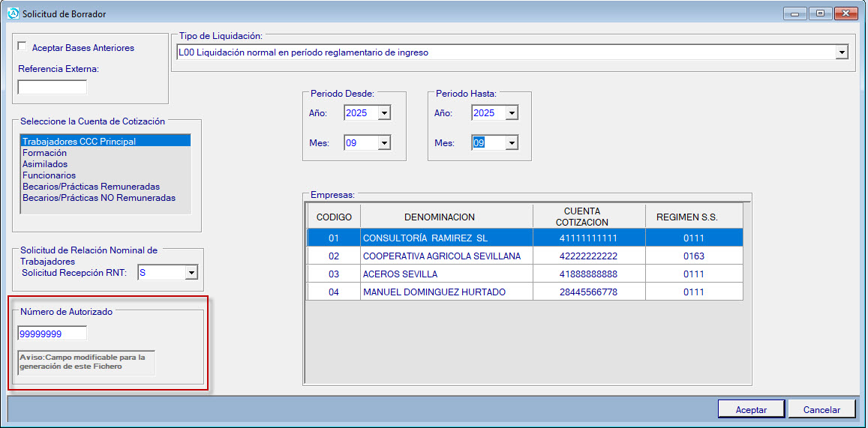
Task: Select Formación in the account list
Action: 44,153
